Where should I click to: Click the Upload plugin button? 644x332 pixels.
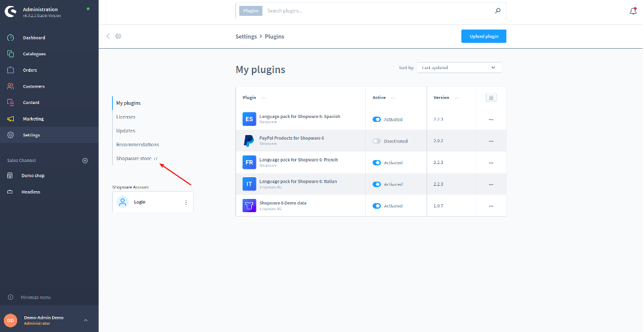point(483,36)
